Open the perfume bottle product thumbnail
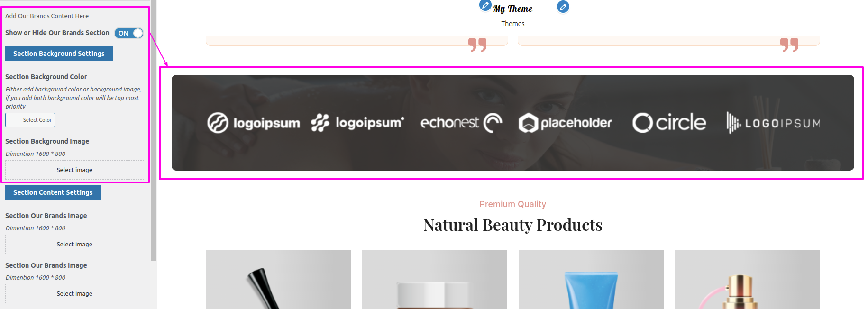This screenshot has width=868, height=309. click(x=748, y=280)
